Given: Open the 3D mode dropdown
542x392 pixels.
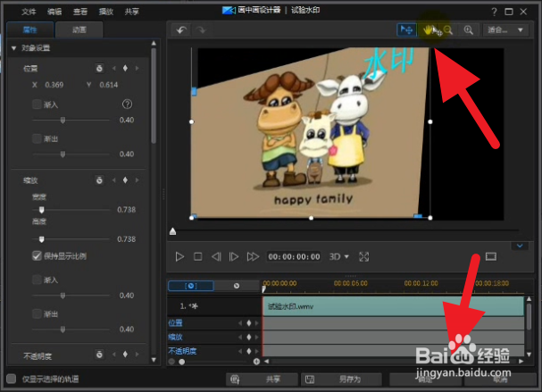Looking at the screenshot, I should point(338,257).
